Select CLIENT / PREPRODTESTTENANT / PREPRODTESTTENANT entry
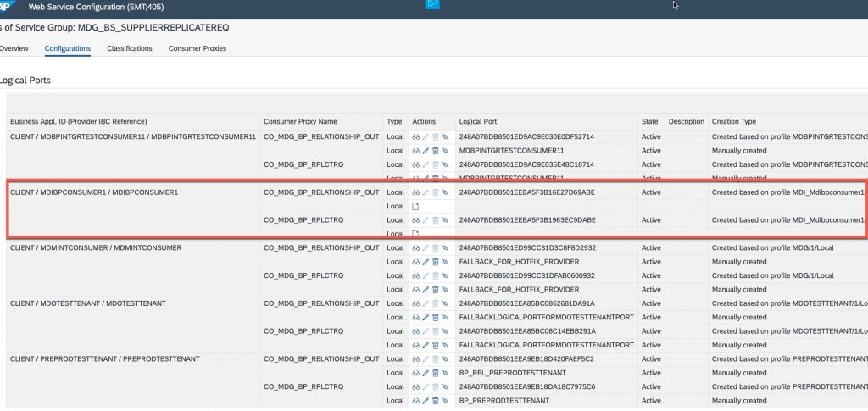 tap(105, 358)
